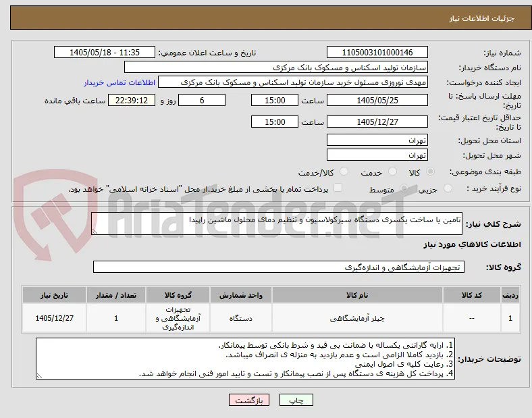Click the شماره نیاز label
This screenshot has height=418, width=532.
click(502, 53)
